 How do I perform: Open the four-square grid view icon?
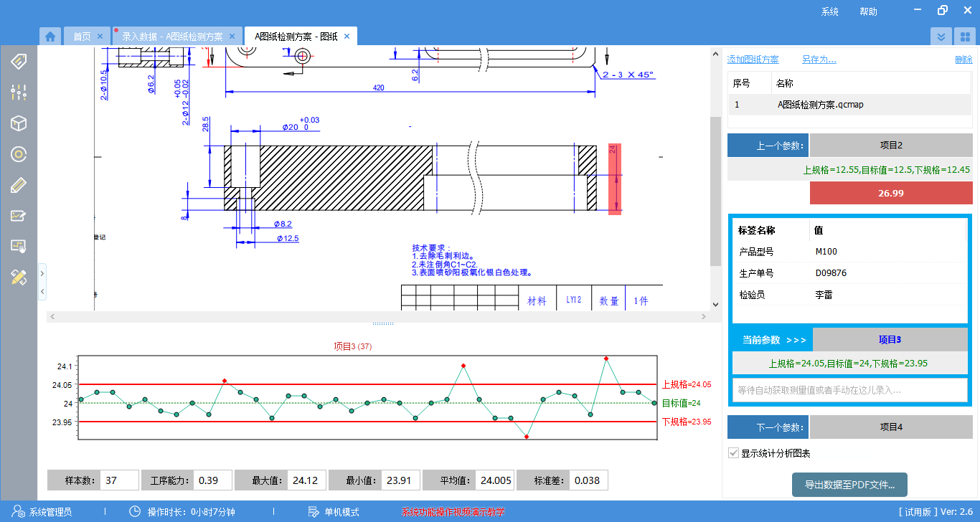click(966, 37)
